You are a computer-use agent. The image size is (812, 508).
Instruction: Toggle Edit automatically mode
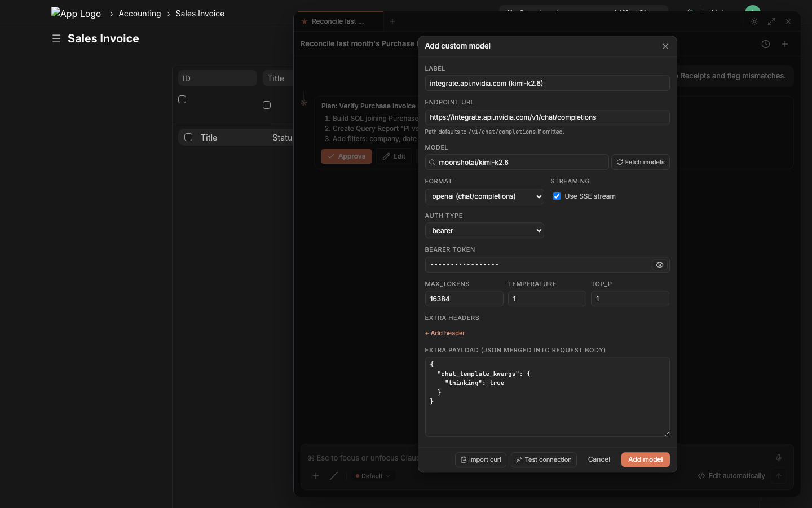(x=731, y=476)
